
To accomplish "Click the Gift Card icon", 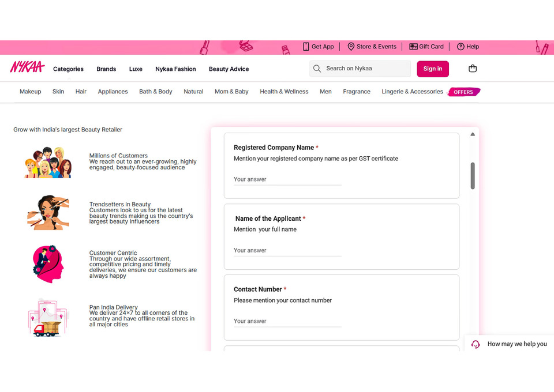I will (x=413, y=47).
